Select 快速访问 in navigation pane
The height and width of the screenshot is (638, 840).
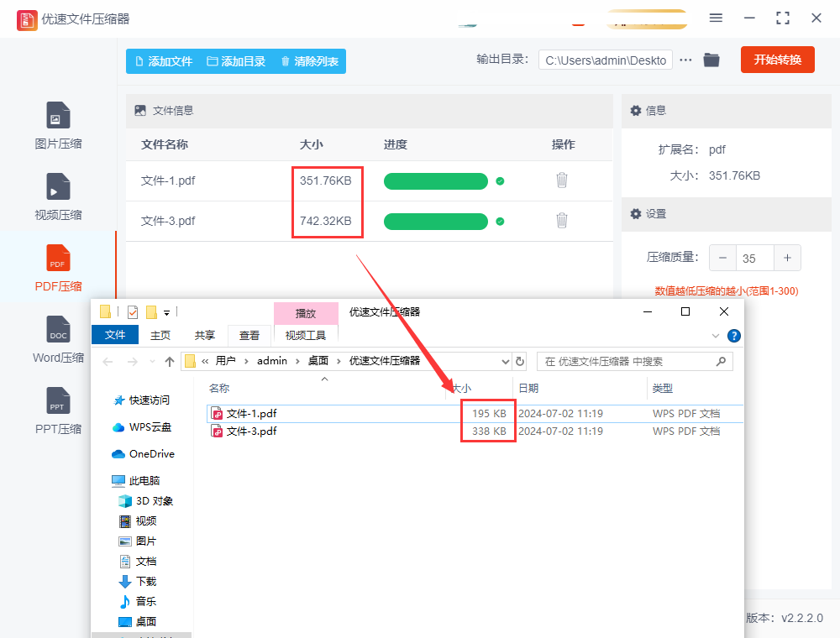pos(142,400)
